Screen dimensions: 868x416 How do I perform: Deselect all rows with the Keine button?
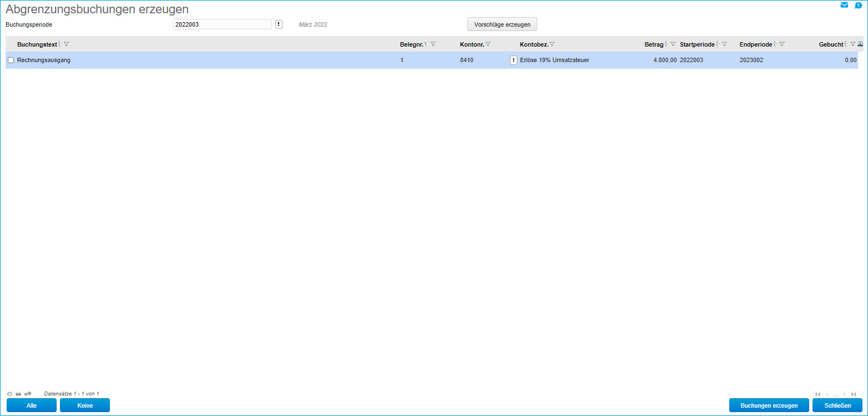pos(85,405)
